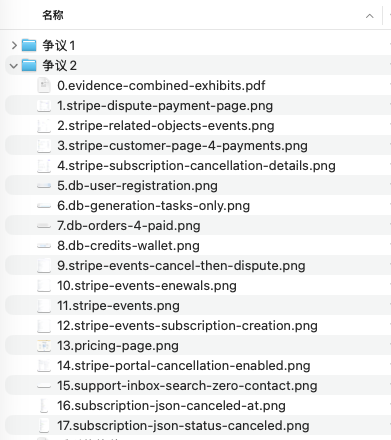This screenshot has width=391, height=440.
Task: Click the icon for 14.stripe-portal-cancellation-enabled.png
Action: 44,366
